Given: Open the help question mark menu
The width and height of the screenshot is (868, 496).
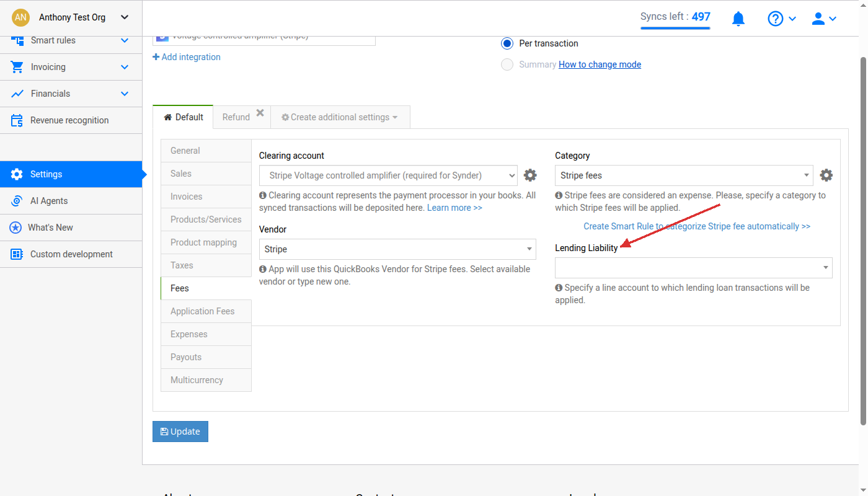Looking at the screenshot, I should 782,19.
